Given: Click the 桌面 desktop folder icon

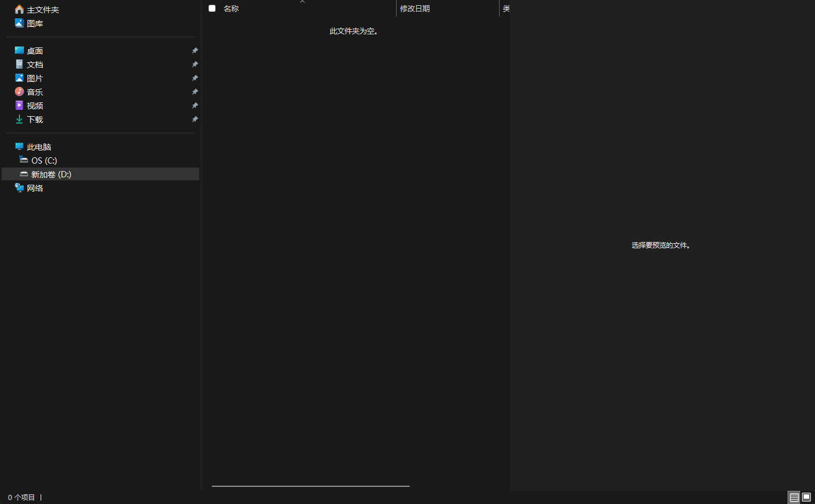Looking at the screenshot, I should pyautogui.click(x=19, y=50).
